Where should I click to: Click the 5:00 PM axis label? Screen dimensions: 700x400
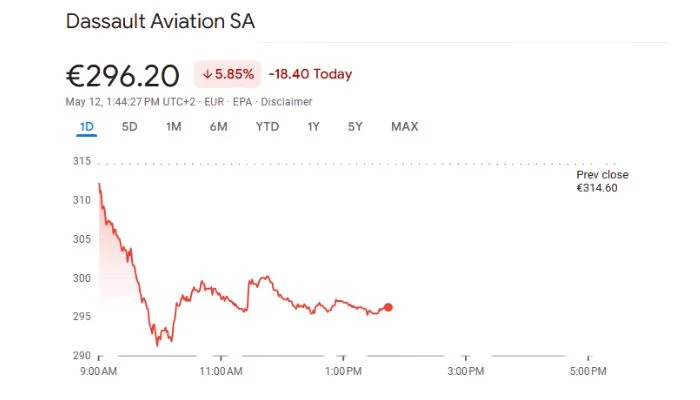coord(587,371)
